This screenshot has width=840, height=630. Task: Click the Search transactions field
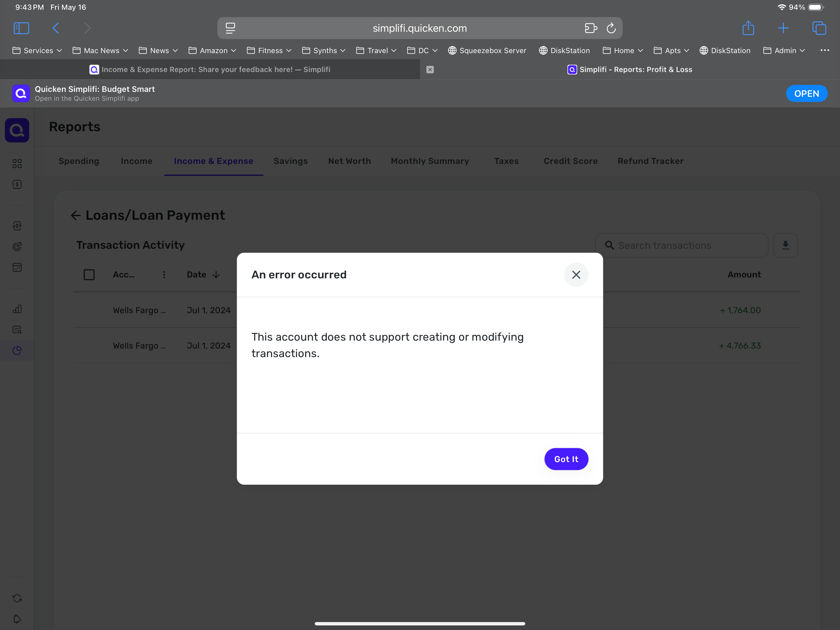682,245
